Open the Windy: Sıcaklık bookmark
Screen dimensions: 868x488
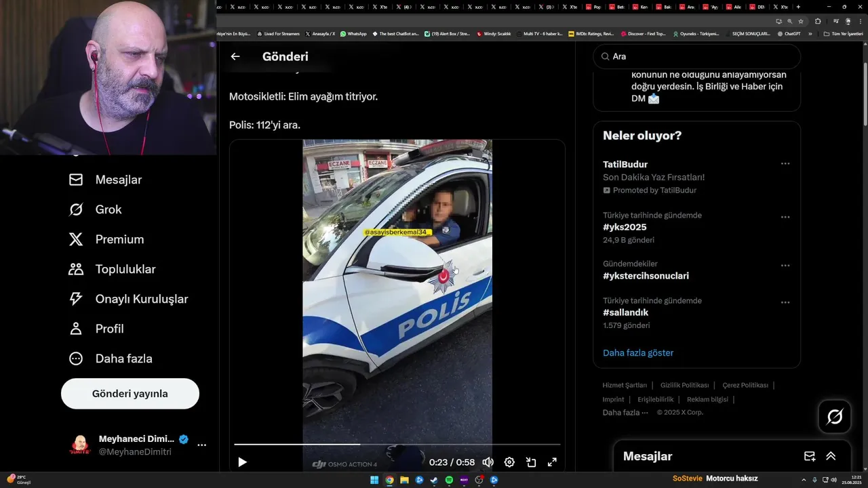pos(494,33)
